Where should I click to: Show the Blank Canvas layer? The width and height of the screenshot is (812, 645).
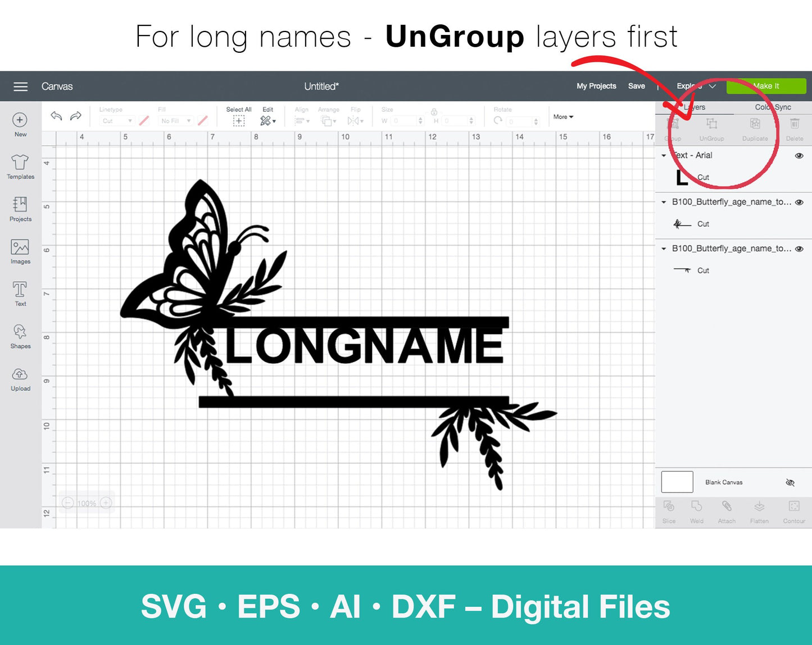[x=790, y=482]
